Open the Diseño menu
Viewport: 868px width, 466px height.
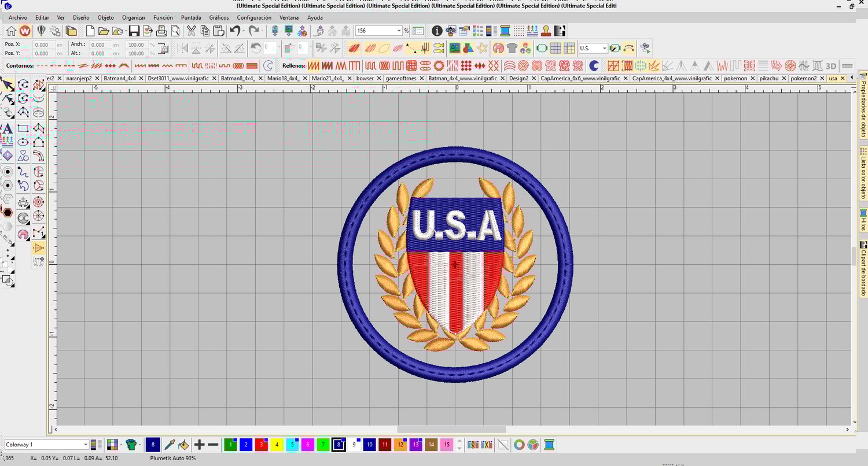[x=81, y=18]
